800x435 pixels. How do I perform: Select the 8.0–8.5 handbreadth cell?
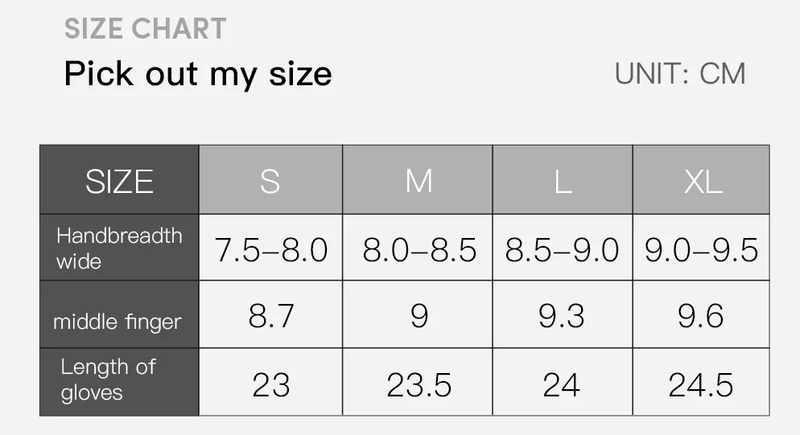tap(419, 250)
